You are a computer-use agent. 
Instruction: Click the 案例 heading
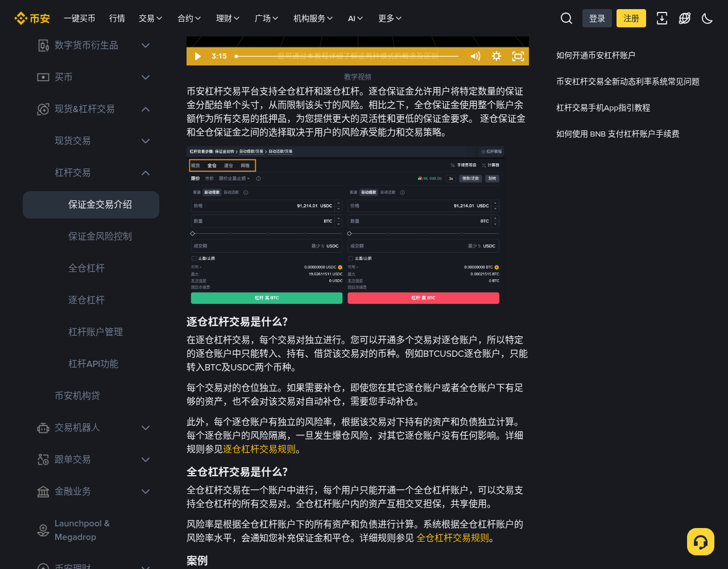click(197, 560)
